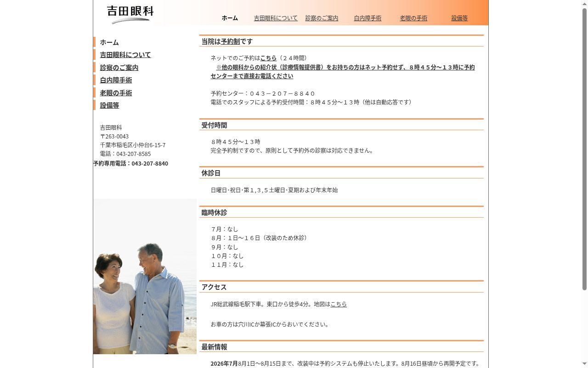This screenshot has width=588, height=368.
Task: Click the ９月：なし line
Action: click(x=225, y=247)
